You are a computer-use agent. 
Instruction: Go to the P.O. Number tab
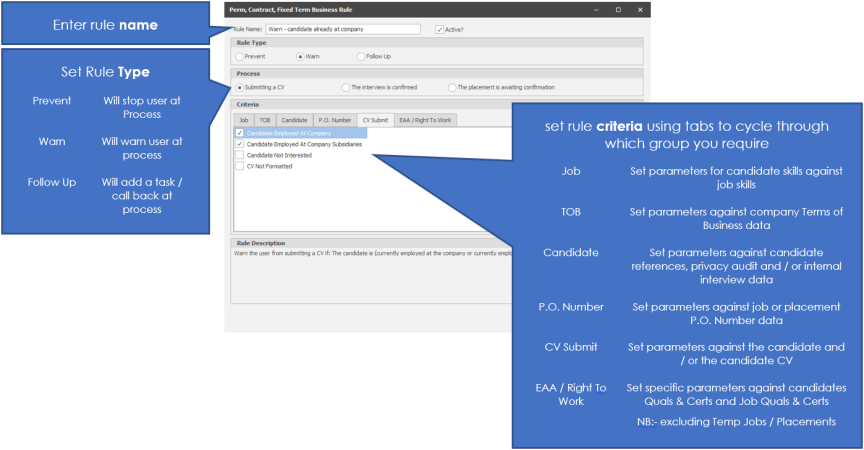click(x=334, y=120)
